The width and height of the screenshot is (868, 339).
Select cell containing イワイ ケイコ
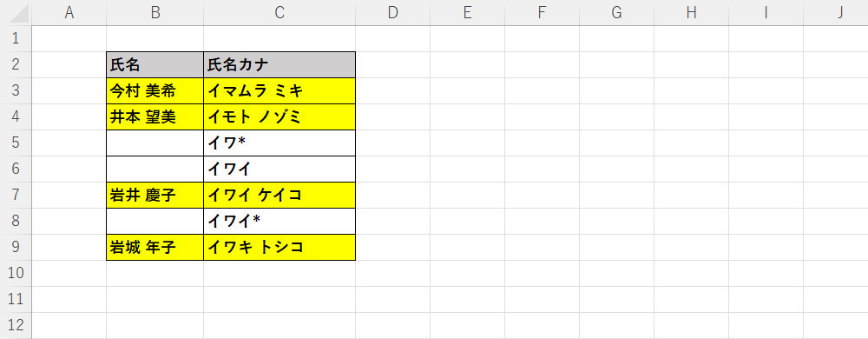tap(279, 195)
